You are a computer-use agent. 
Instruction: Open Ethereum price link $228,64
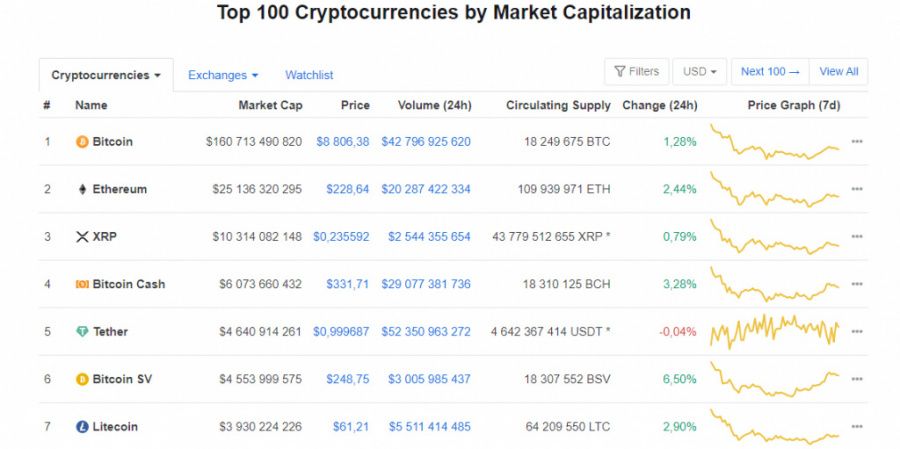pyautogui.click(x=348, y=189)
